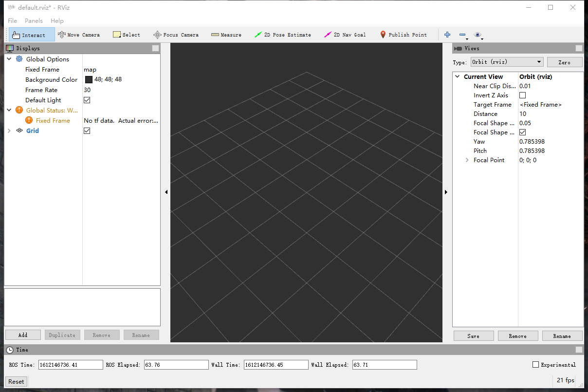Screen dimensions: 588x392
Task: Click the ROS Elapsed field
Action: [176, 365]
